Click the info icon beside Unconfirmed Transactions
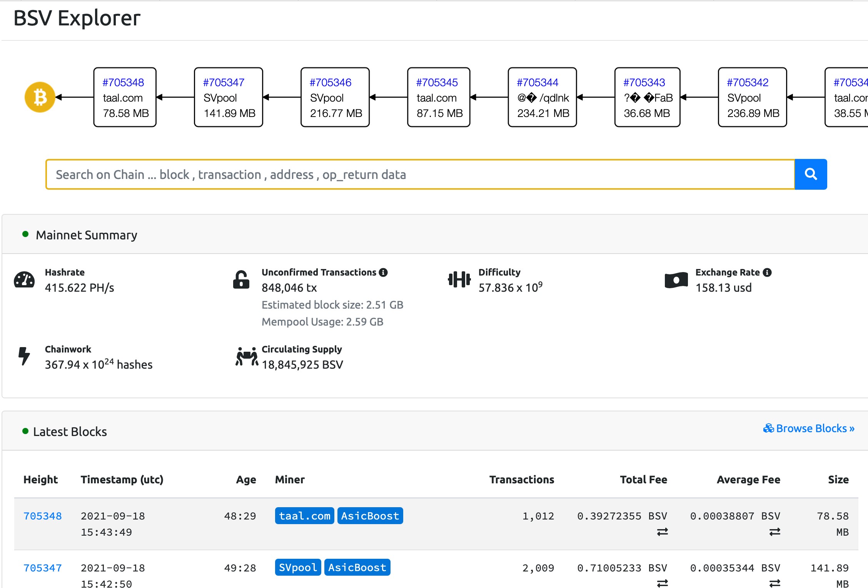Viewport: 868px width, 588px height. [x=383, y=272]
